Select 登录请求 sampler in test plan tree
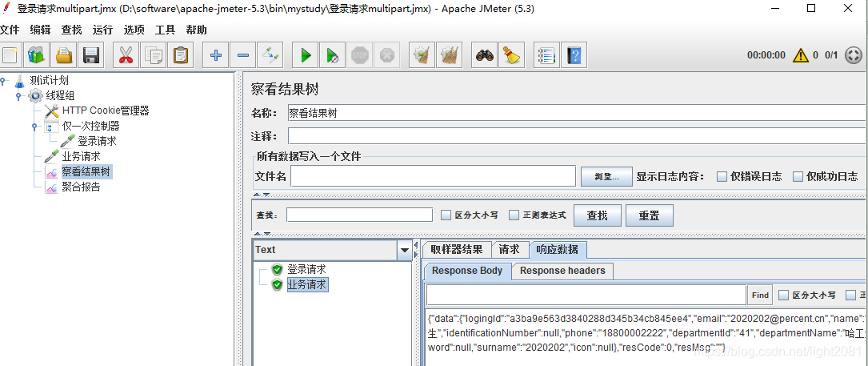The image size is (868, 366). [x=97, y=142]
